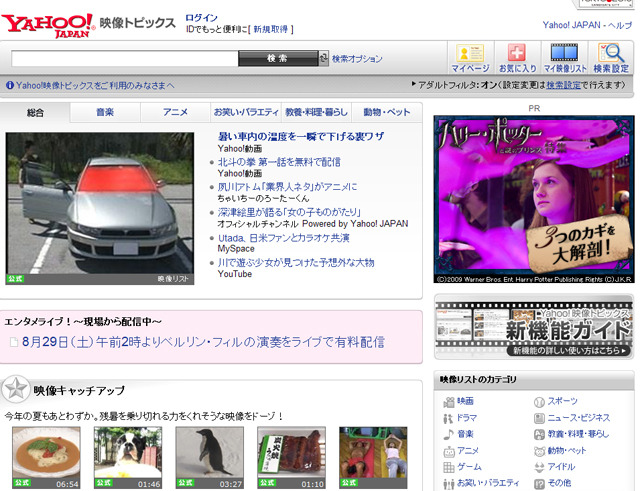
Task: Click the ドラマ category icon
Action: (448, 418)
